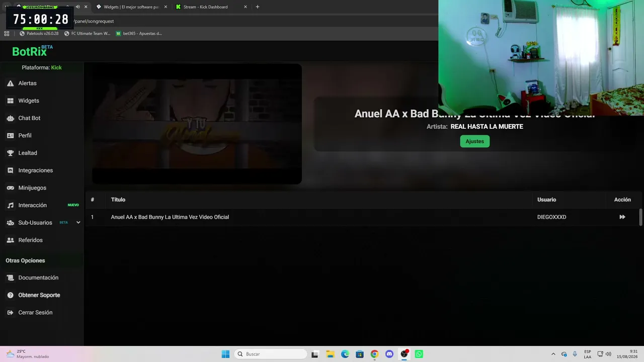
Task: Open the network icon in system tray
Action: pos(600,354)
